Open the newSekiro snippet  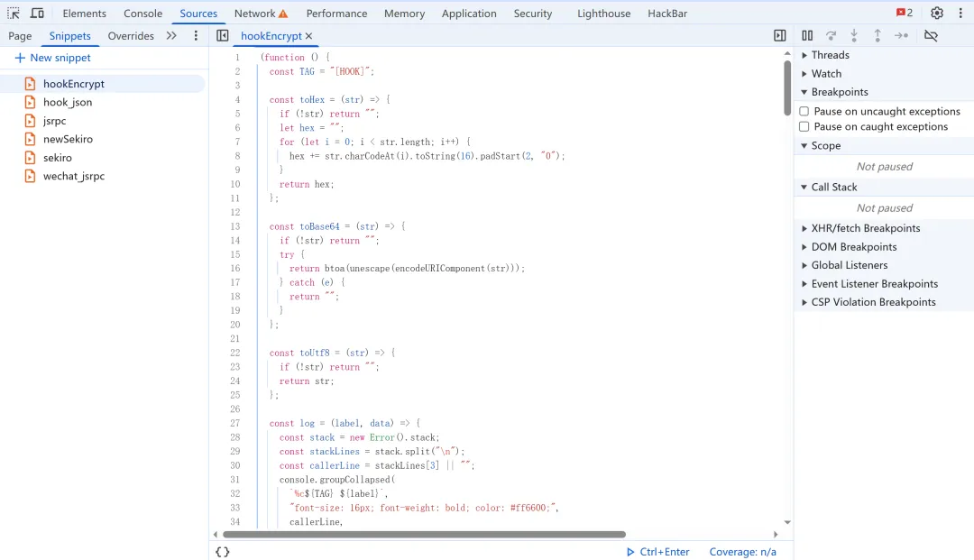coord(68,139)
